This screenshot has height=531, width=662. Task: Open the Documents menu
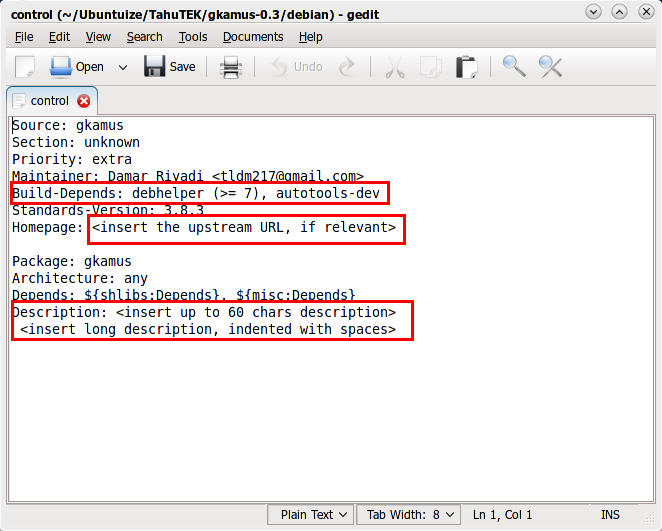point(253,37)
